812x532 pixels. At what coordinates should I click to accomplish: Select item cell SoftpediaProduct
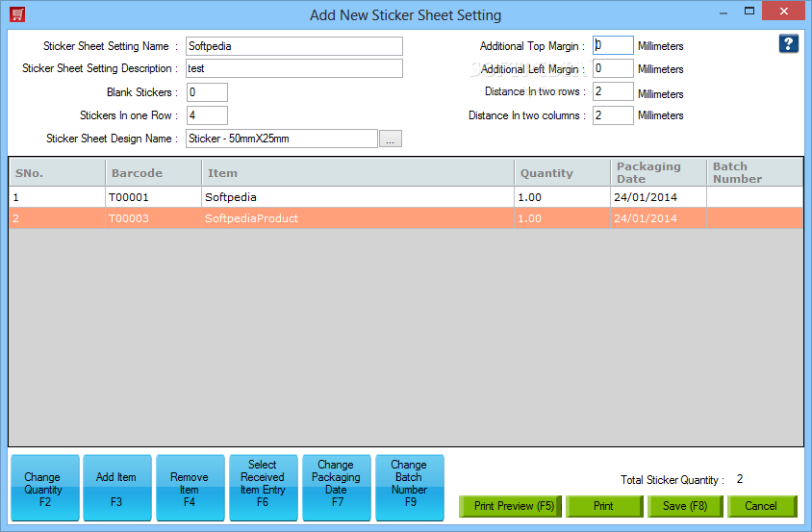pyautogui.click(x=358, y=218)
